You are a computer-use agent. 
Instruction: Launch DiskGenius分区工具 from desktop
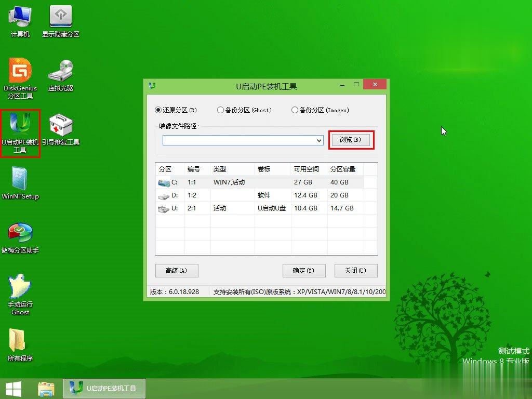(20, 79)
